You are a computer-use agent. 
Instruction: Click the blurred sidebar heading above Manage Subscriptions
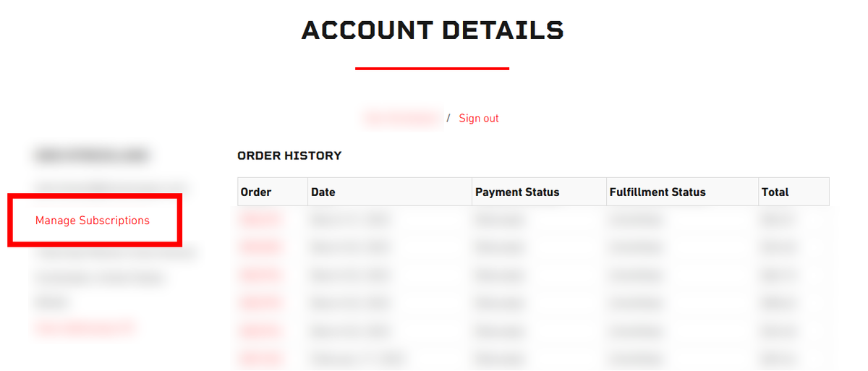pyautogui.click(x=91, y=155)
